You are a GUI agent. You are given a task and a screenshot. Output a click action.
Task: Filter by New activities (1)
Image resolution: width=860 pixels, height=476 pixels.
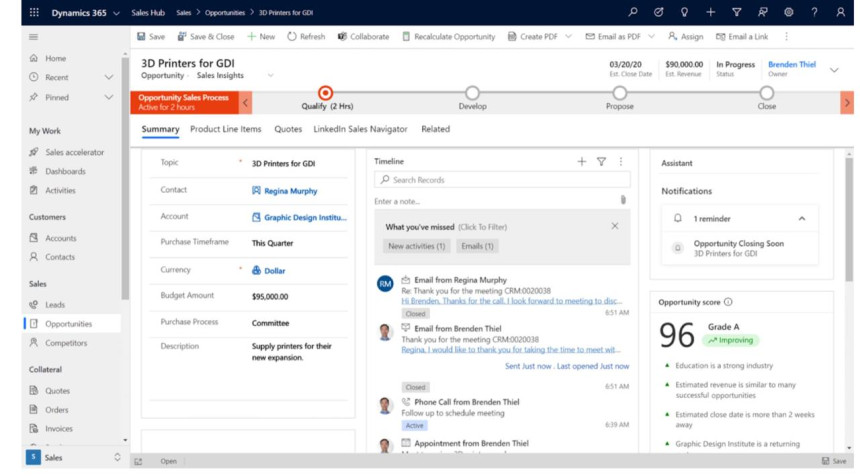click(x=416, y=246)
